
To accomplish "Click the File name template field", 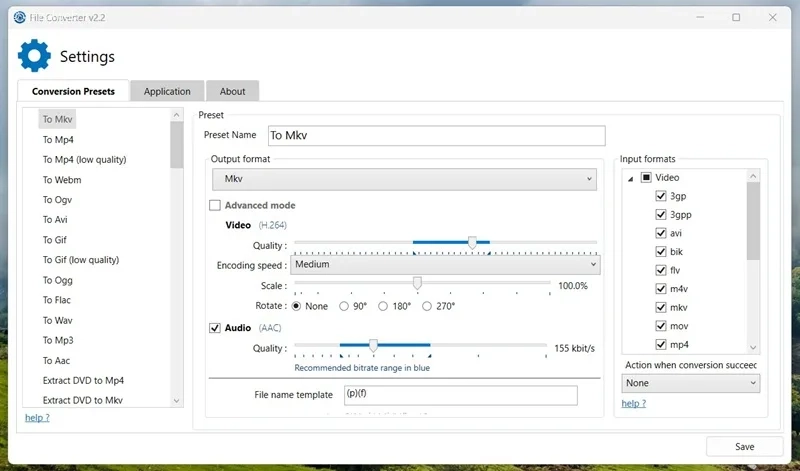I will pos(461,395).
